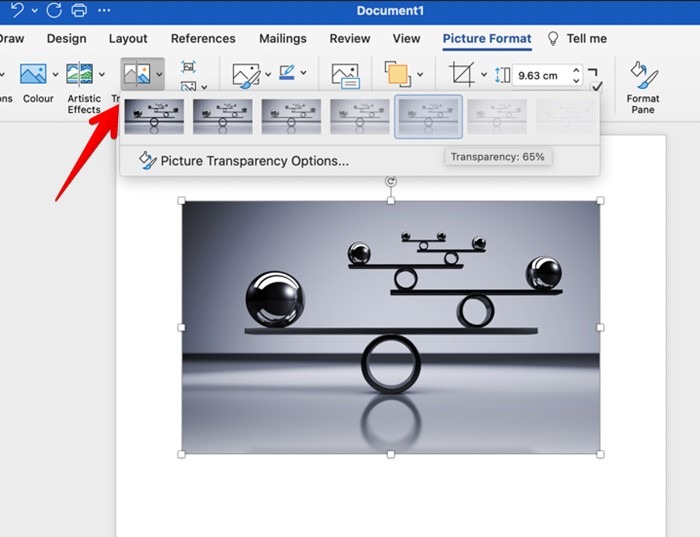Click the 9.63 cm height field
This screenshot has width=700, height=537.
[x=541, y=75]
